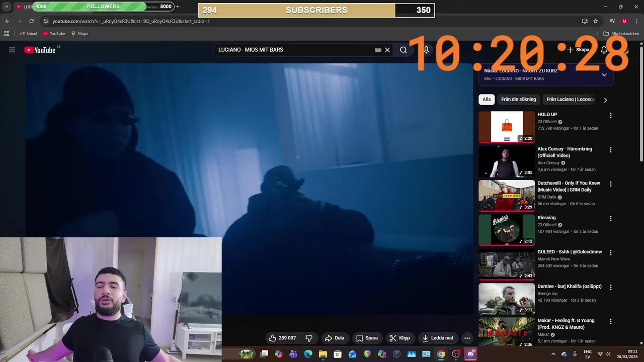Open the Blessing video thumbnail

[507, 230]
